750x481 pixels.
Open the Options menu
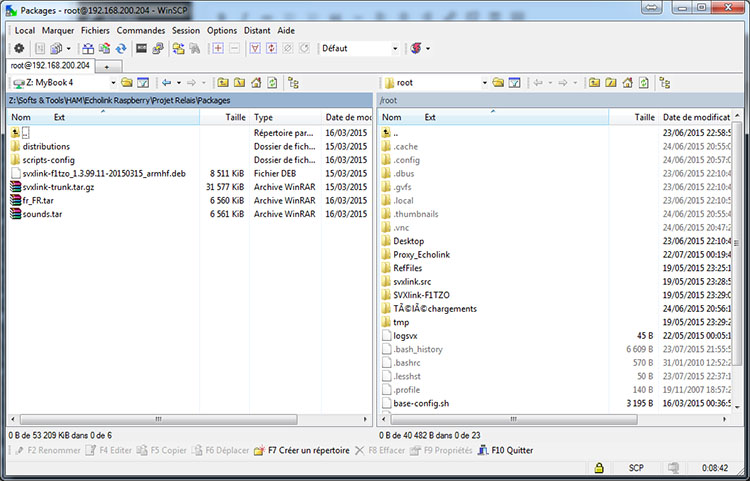coord(221,31)
